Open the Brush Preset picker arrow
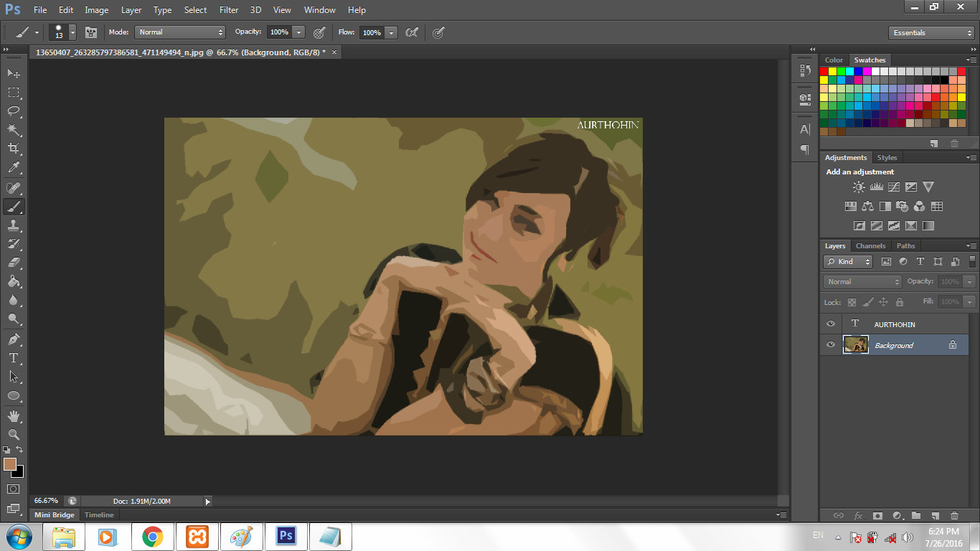This screenshot has height=551, width=980. [72, 32]
